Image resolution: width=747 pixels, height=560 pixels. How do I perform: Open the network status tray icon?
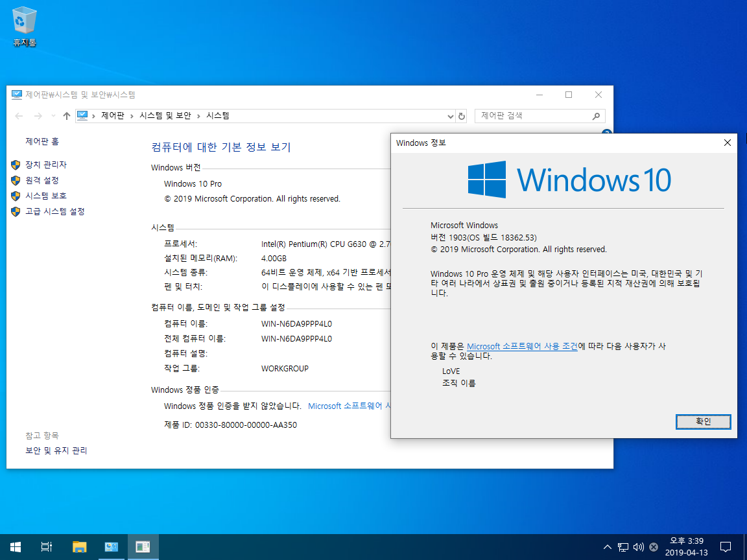622,546
